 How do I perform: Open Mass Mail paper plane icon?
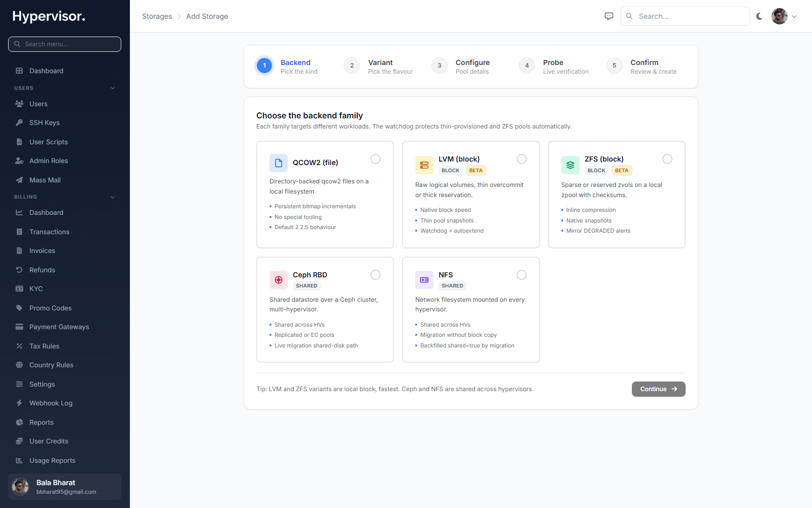click(19, 180)
